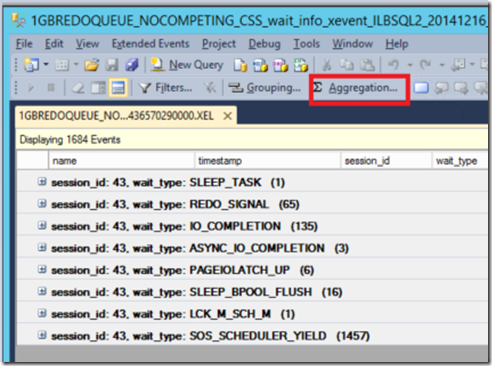This screenshot has height=366, width=492.
Task: Open the Tools menu
Action: pos(307,44)
